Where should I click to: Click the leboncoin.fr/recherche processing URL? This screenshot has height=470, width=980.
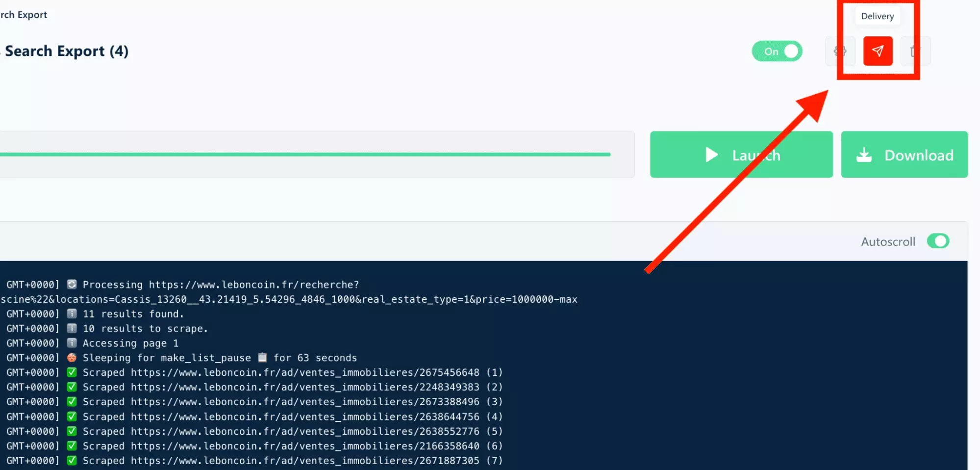click(x=253, y=285)
